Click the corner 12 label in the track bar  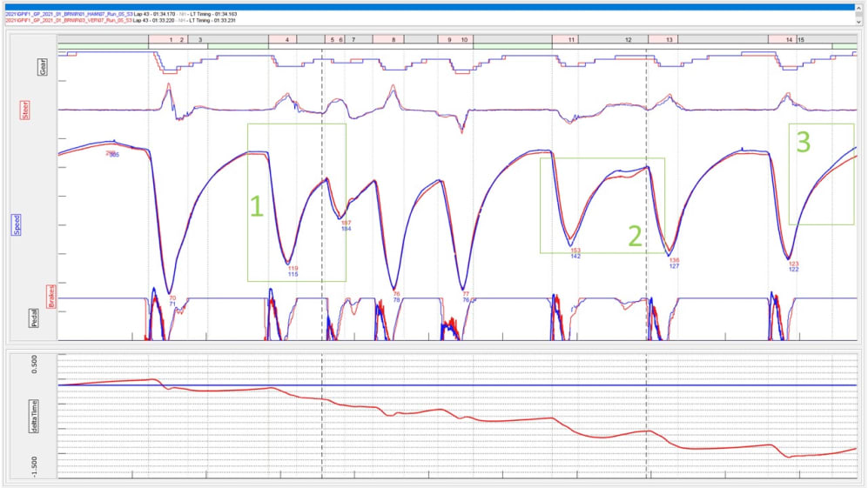[x=628, y=40]
